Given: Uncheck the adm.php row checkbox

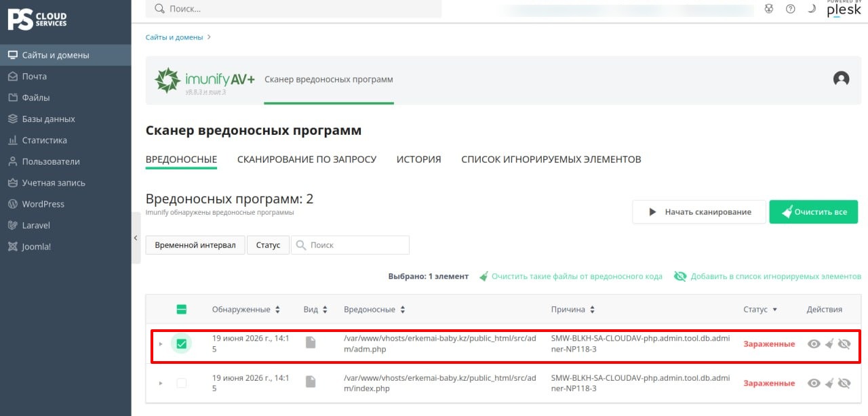Looking at the screenshot, I should pos(181,344).
